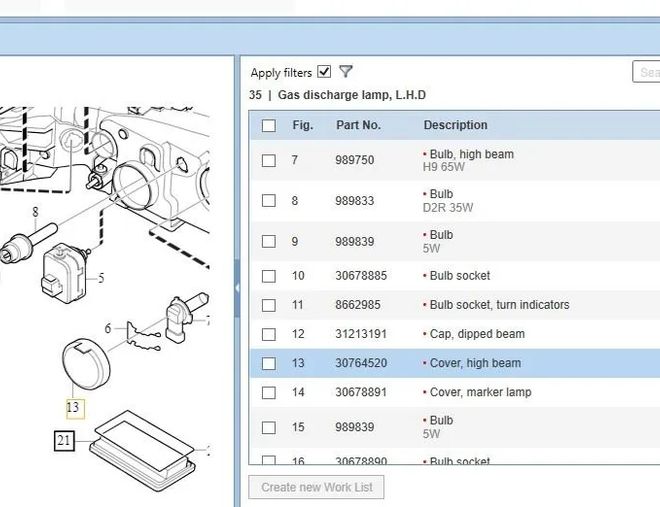The width and height of the screenshot is (660, 507).
Task: Select the checkbox for Cover, high beam row
Action: point(268,363)
